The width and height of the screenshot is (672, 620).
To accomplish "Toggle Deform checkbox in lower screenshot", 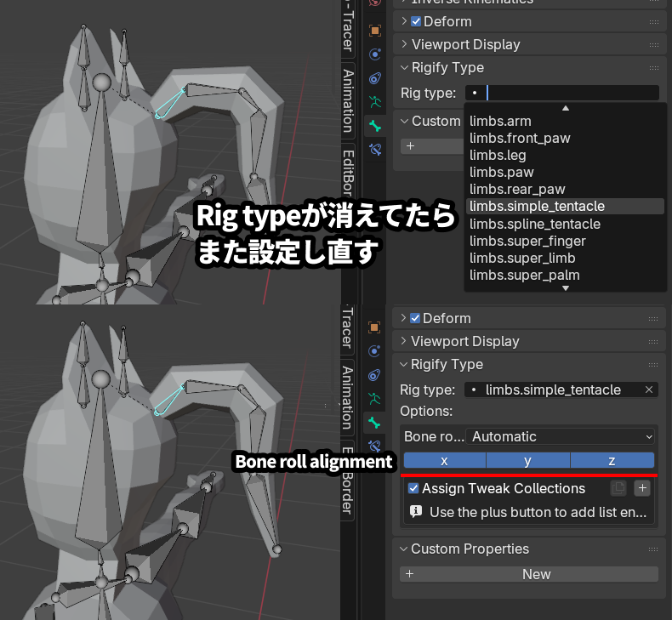I will [415, 318].
